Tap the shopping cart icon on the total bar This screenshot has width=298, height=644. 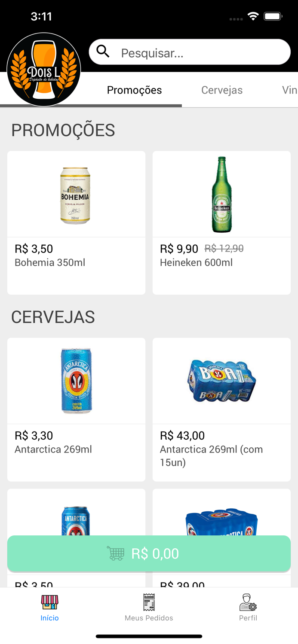coord(117,554)
